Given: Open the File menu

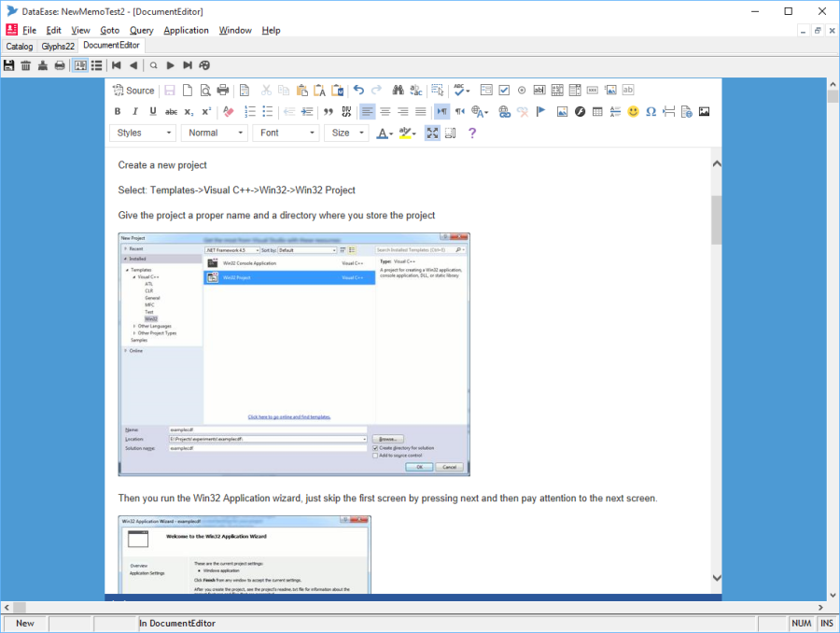Looking at the screenshot, I should 30,31.
